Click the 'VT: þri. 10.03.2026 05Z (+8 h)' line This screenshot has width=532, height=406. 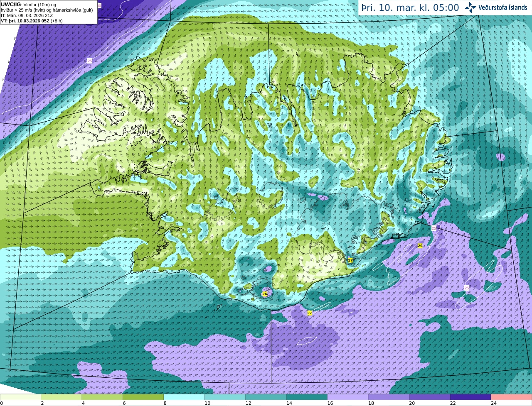[x=32, y=21]
